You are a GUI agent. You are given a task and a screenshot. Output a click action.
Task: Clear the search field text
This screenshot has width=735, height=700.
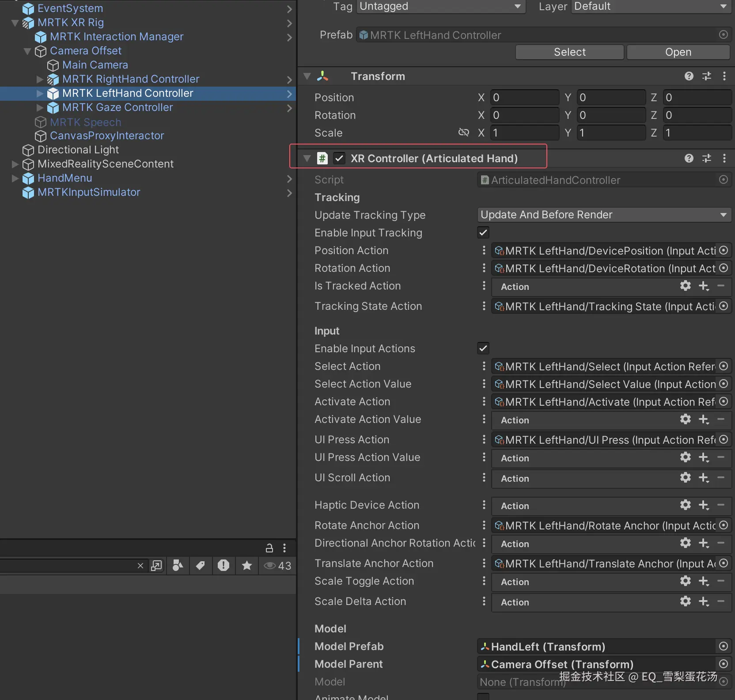[x=140, y=566]
